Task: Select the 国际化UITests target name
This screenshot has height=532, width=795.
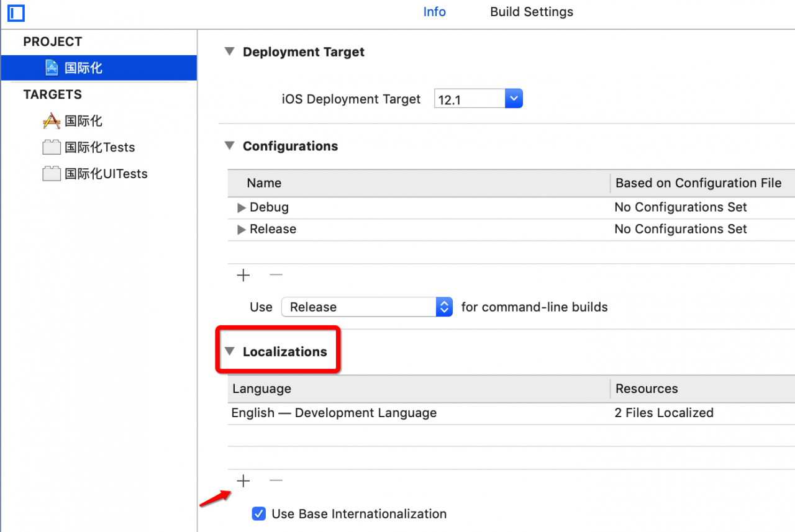Action: tap(106, 174)
